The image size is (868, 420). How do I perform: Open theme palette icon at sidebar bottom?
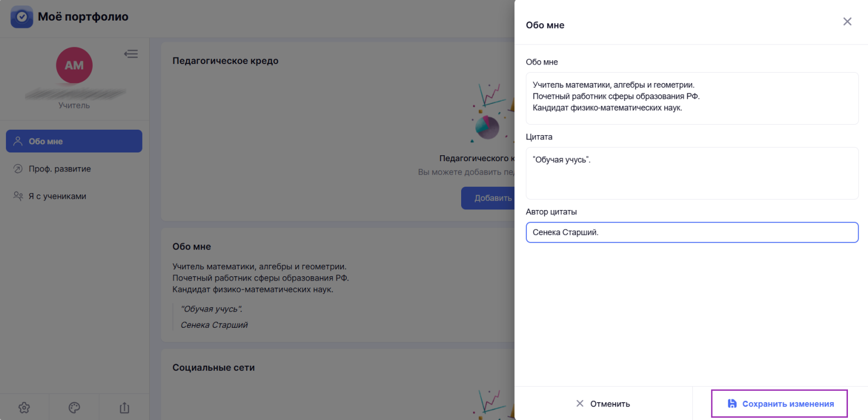pyautogui.click(x=74, y=408)
